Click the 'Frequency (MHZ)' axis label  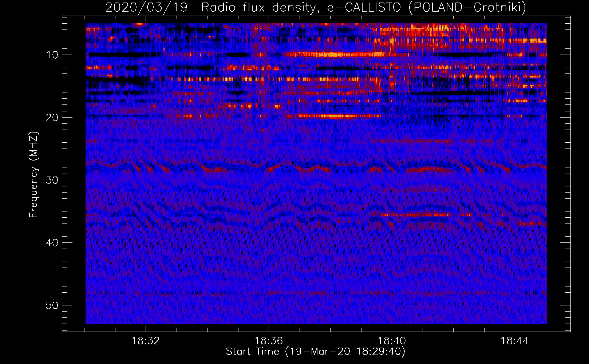[x=33, y=175]
